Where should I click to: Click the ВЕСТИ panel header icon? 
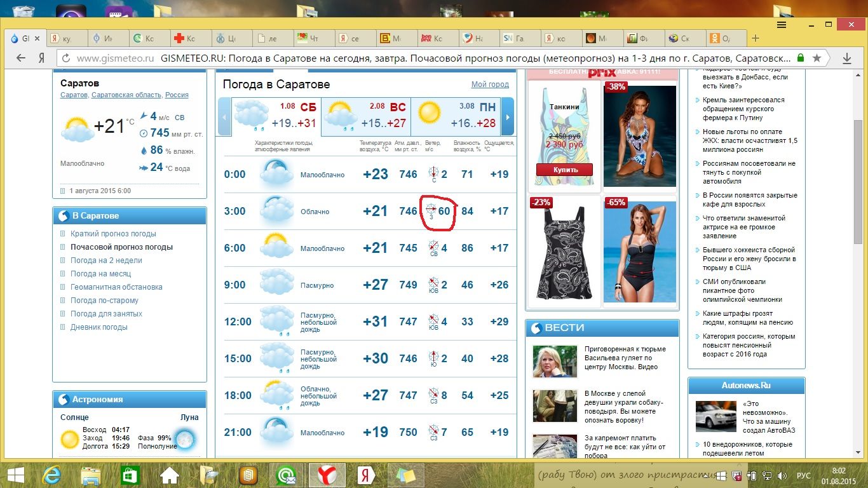pyautogui.click(x=536, y=328)
